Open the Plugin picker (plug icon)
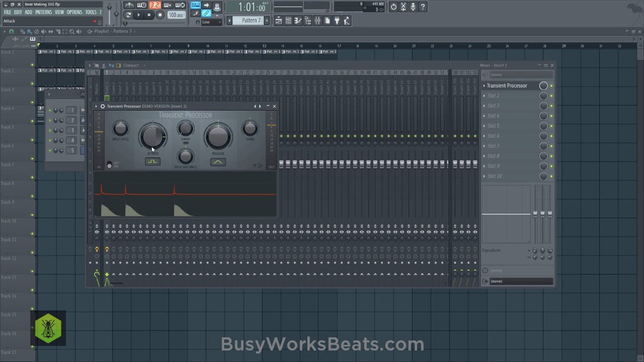The image size is (644, 362). (x=338, y=20)
